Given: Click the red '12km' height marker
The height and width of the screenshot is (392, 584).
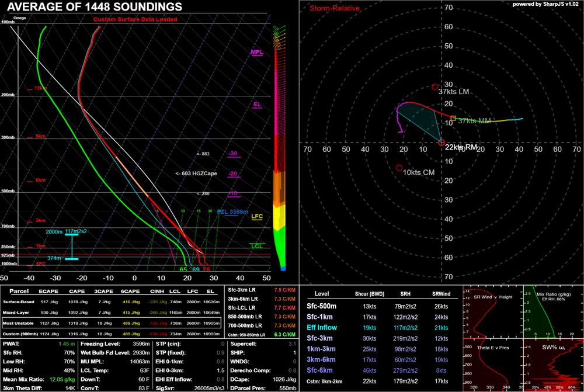Looking at the screenshot, I should tap(40, 88).
